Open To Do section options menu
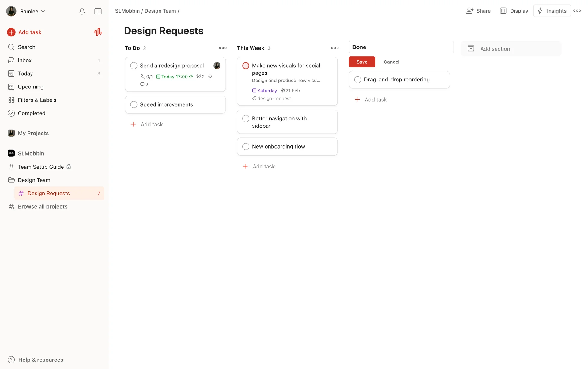 pyautogui.click(x=223, y=48)
